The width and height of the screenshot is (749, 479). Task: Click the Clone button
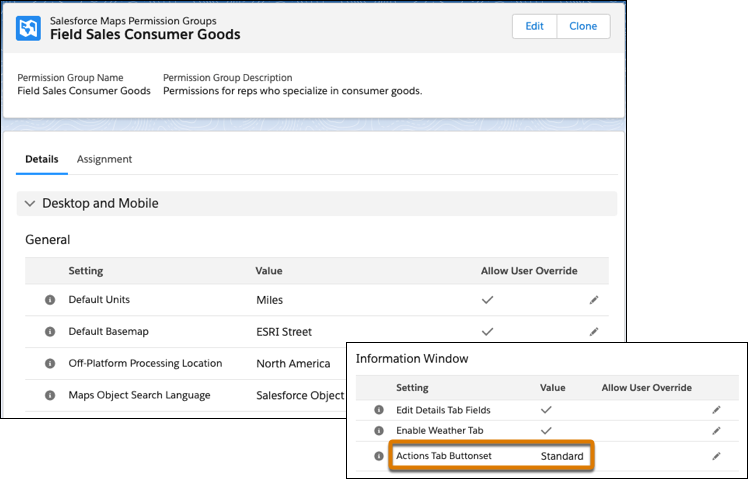[x=583, y=26]
